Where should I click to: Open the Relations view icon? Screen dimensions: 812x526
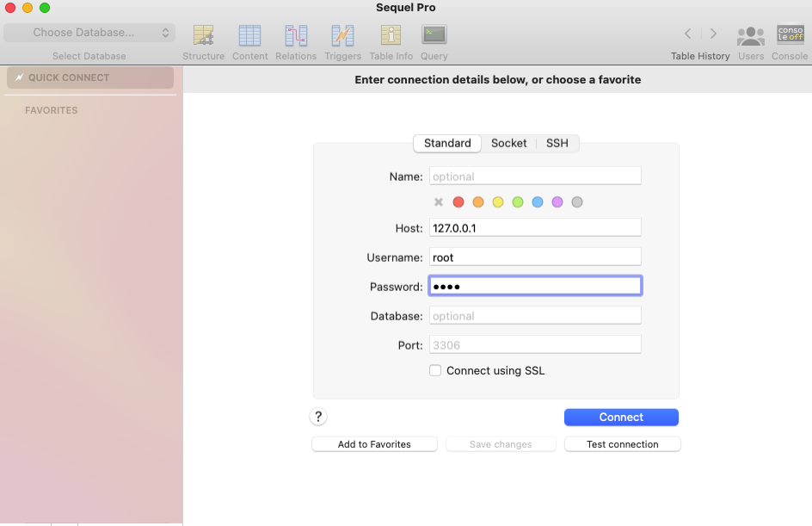pos(296,36)
